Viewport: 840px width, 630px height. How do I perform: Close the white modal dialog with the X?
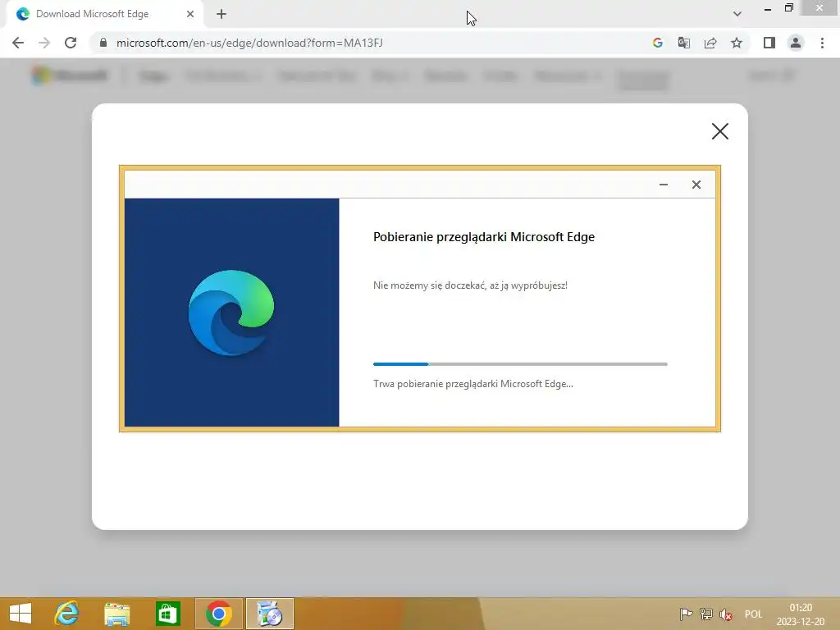coord(720,131)
